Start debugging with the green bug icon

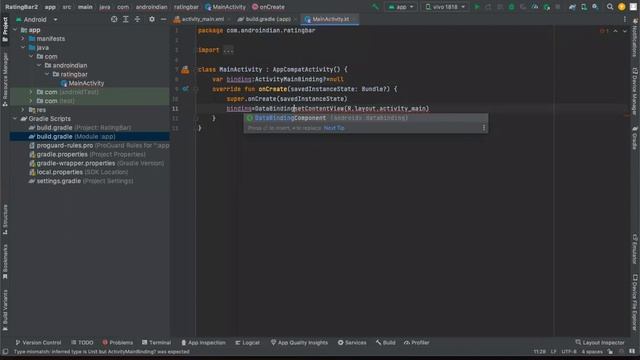(x=511, y=7)
